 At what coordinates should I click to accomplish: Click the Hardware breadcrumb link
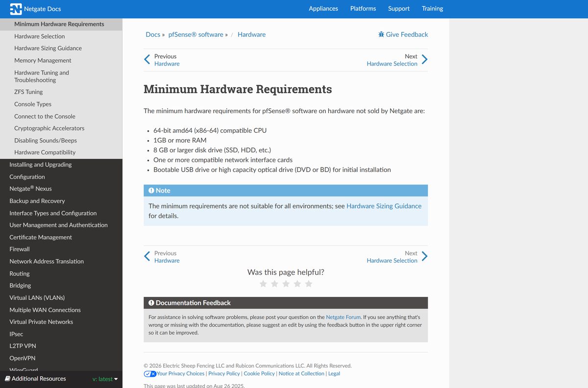point(251,34)
